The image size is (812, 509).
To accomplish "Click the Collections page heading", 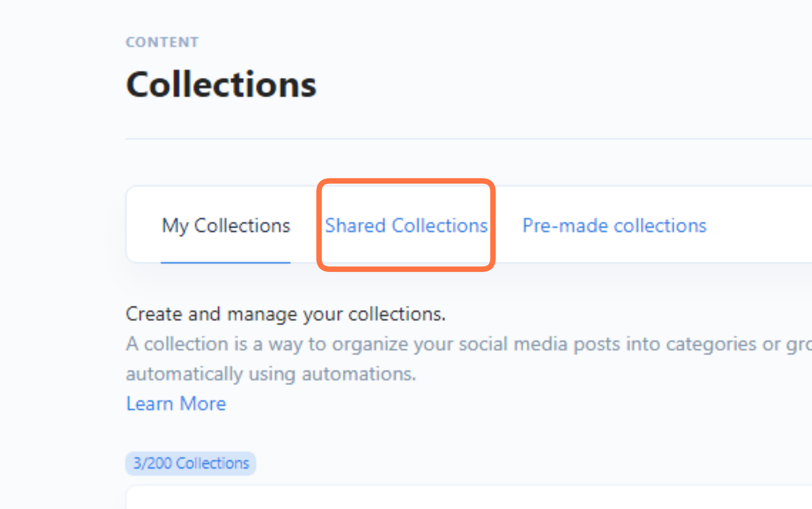I will [221, 85].
